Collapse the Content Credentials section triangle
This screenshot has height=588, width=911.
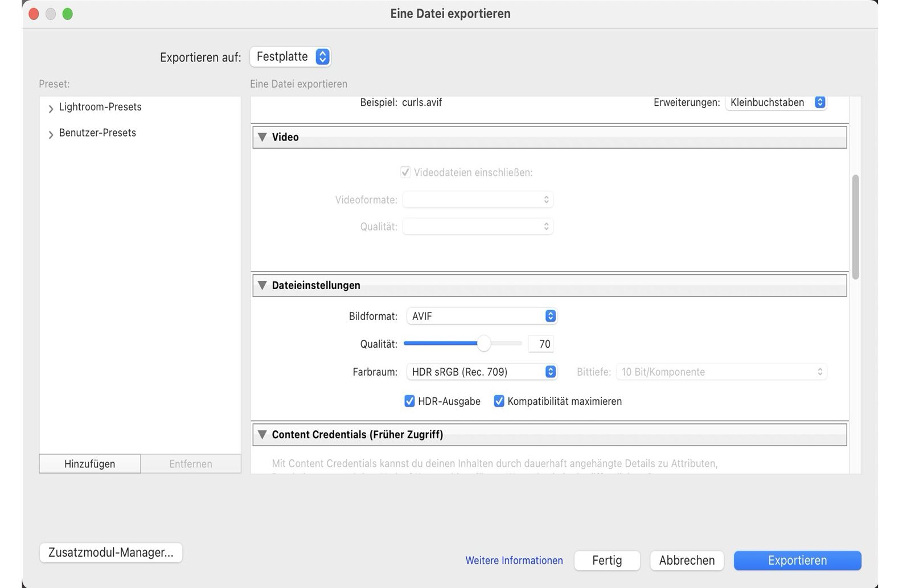[262, 434]
